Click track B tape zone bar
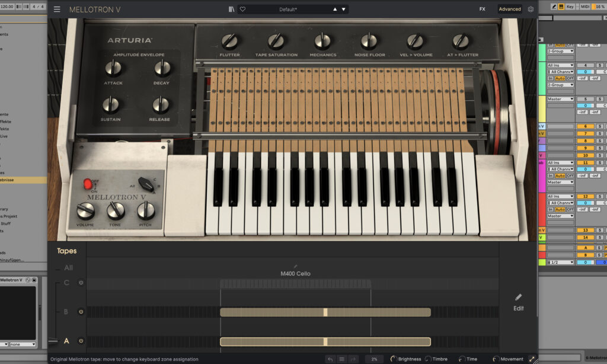This screenshot has width=607, height=364. click(x=325, y=312)
